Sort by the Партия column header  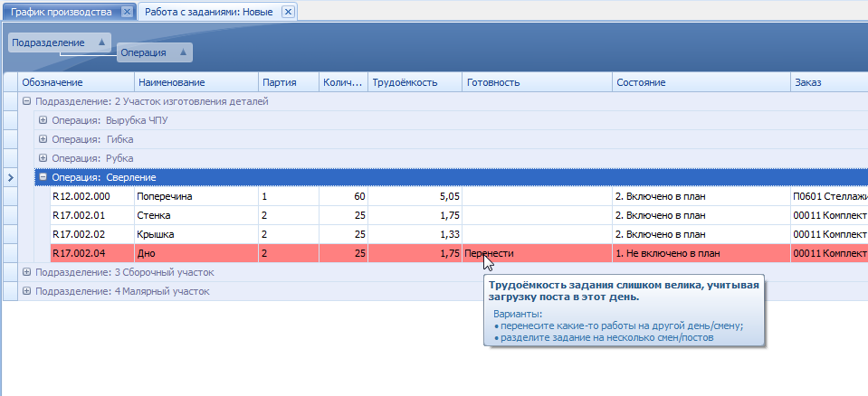tap(289, 82)
